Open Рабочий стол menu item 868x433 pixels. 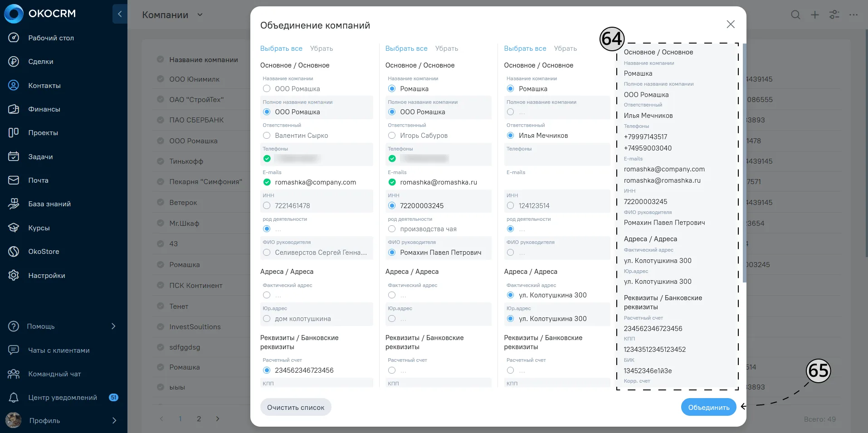(x=51, y=38)
